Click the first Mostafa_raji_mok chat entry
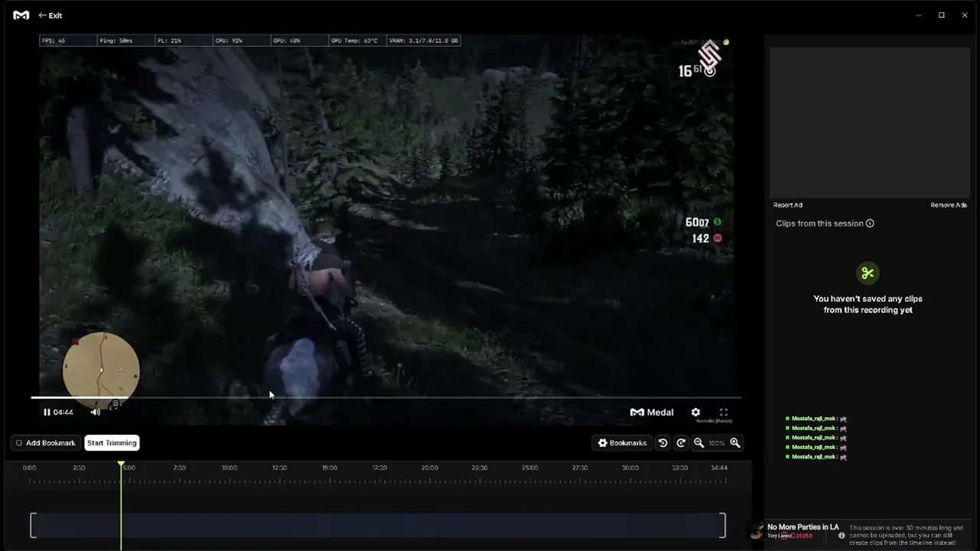 coord(816,419)
